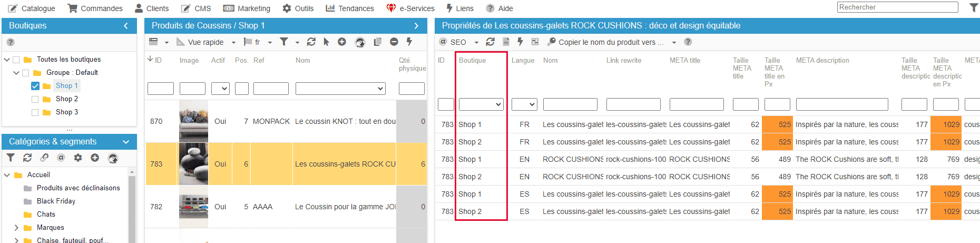Open the e-Services menu
This screenshot has height=243, width=980.
[x=410, y=8]
